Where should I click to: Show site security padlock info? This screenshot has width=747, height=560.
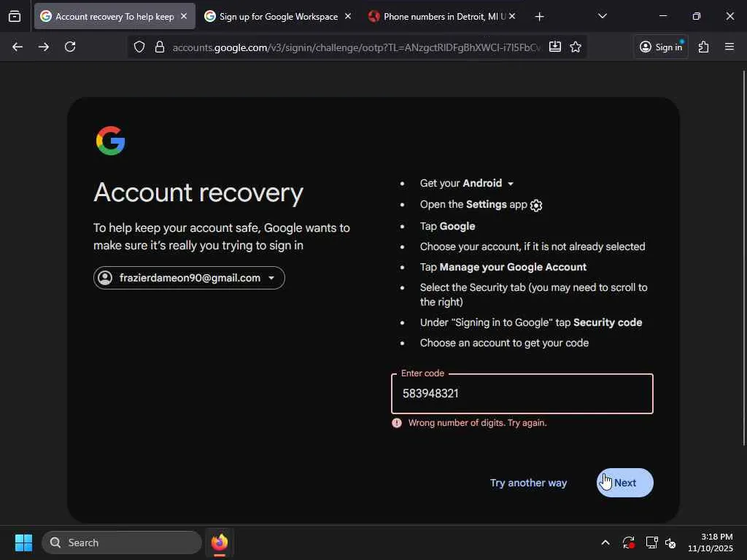[160, 47]
